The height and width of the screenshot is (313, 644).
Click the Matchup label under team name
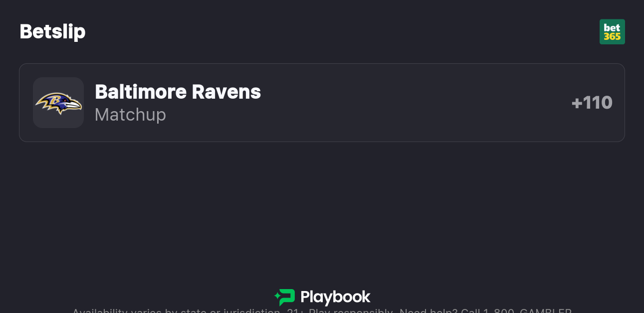click(x=130, y=115)
